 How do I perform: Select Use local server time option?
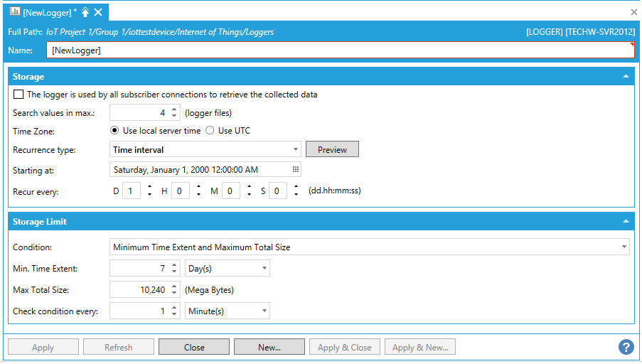pos(115,131)
